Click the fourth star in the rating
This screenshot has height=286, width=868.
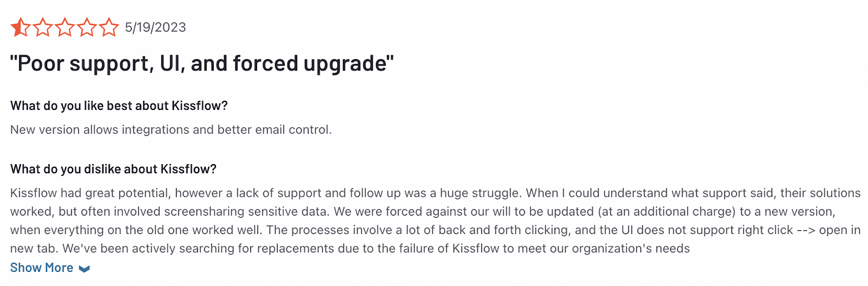click(87, 27)
